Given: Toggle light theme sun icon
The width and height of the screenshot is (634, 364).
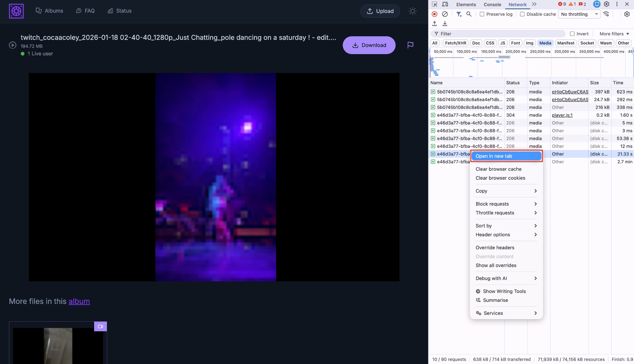Looking at the screenshot, I should click(x=412, y=11).
